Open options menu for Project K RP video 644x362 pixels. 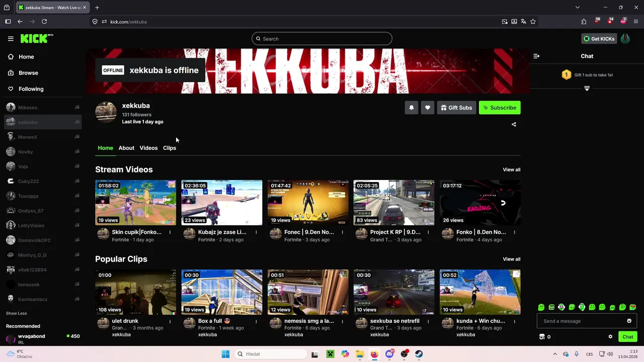428,232
